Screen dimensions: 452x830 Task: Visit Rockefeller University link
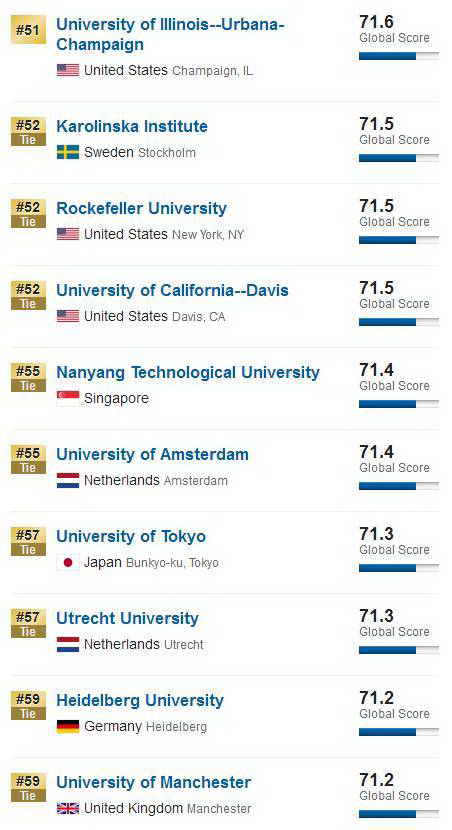141,209
